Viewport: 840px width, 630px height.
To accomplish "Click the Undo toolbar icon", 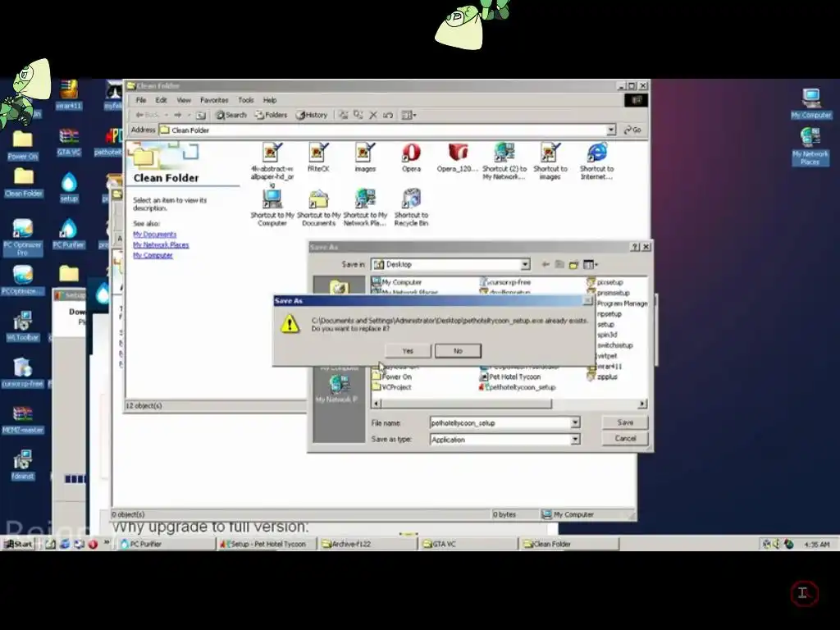I will click(388, 115).
